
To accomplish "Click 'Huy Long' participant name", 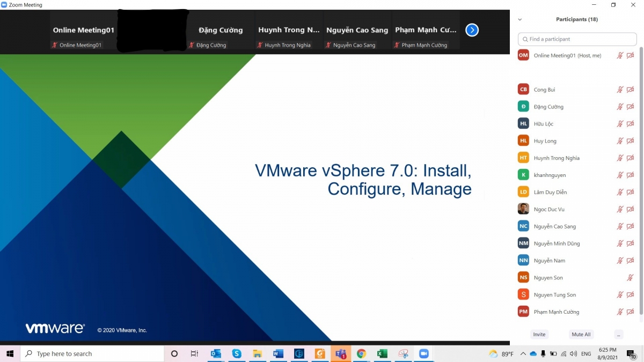I will [x=545, y=141].
